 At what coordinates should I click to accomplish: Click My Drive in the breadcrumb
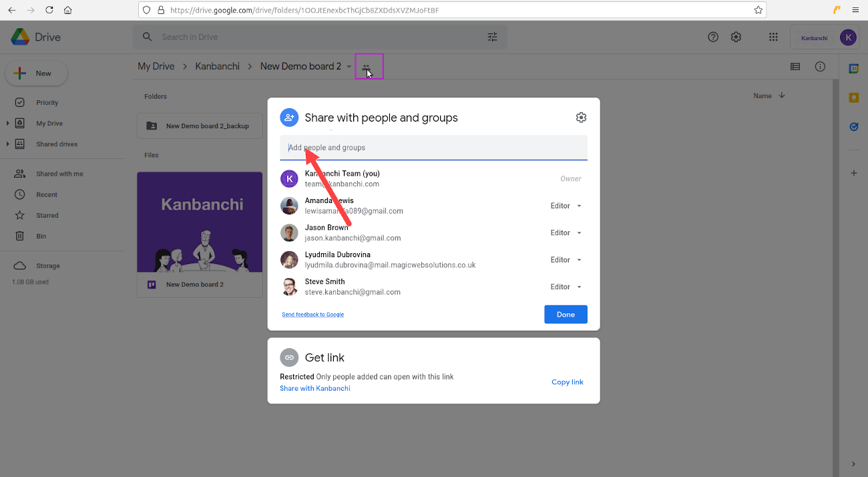[156, 66]
